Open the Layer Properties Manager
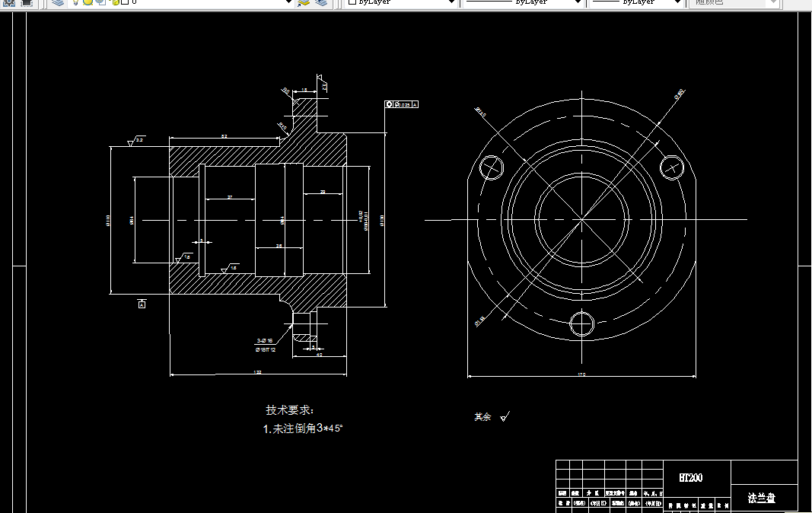The image size is (812, 513). (56, 5)
